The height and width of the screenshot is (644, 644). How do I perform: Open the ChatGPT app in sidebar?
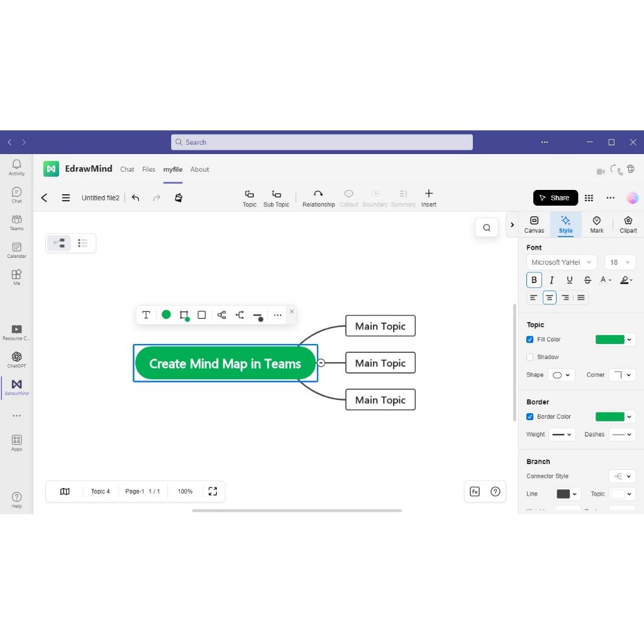click(16, 360)
